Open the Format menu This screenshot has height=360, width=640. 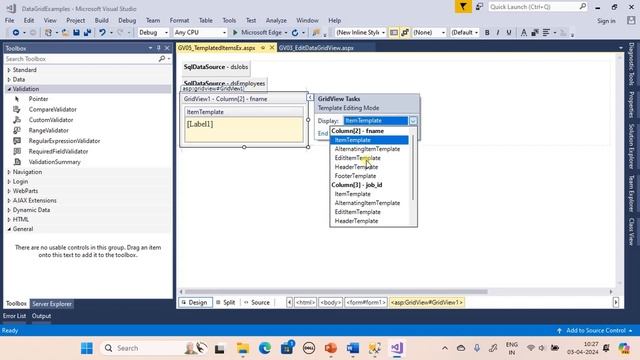(179, 20)
